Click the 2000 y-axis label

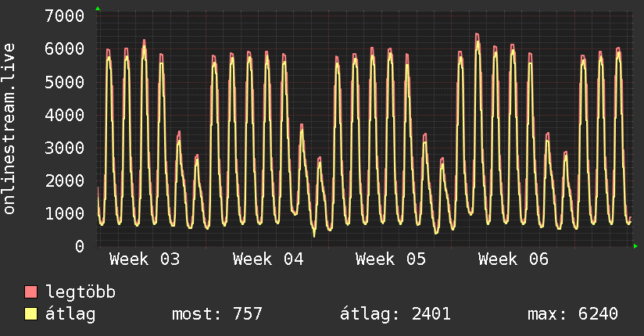tap(65, 181)
